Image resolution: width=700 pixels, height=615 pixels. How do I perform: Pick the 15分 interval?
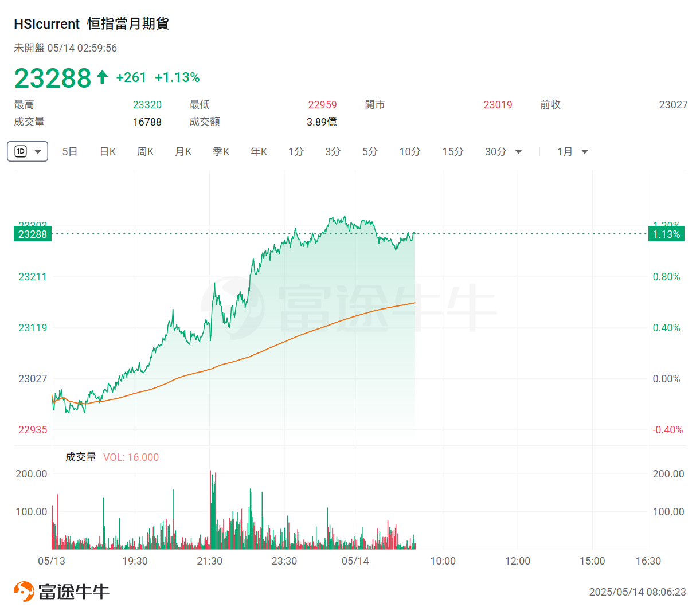(x=453, y=152)
